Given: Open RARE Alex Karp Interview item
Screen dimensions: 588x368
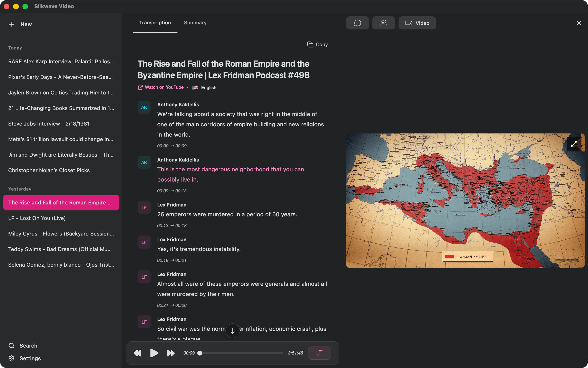Looking at the screenshot, I should point(61,61).
